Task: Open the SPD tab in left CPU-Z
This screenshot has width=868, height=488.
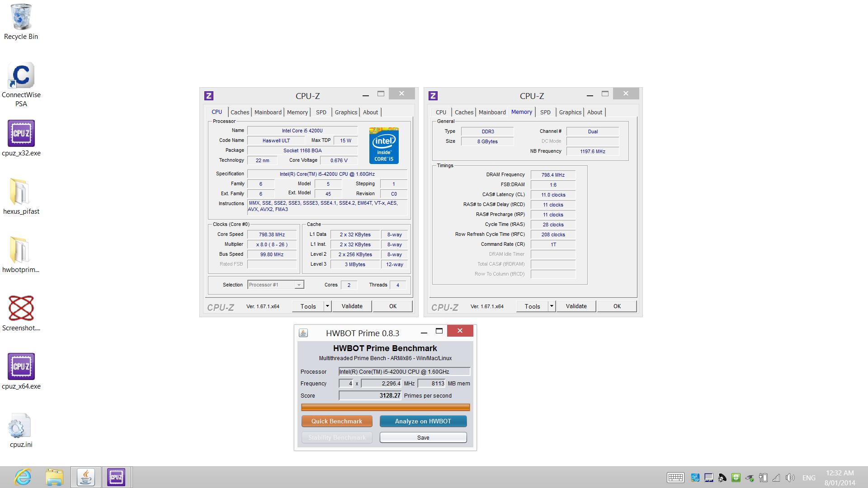Action: tap(321, 112)
